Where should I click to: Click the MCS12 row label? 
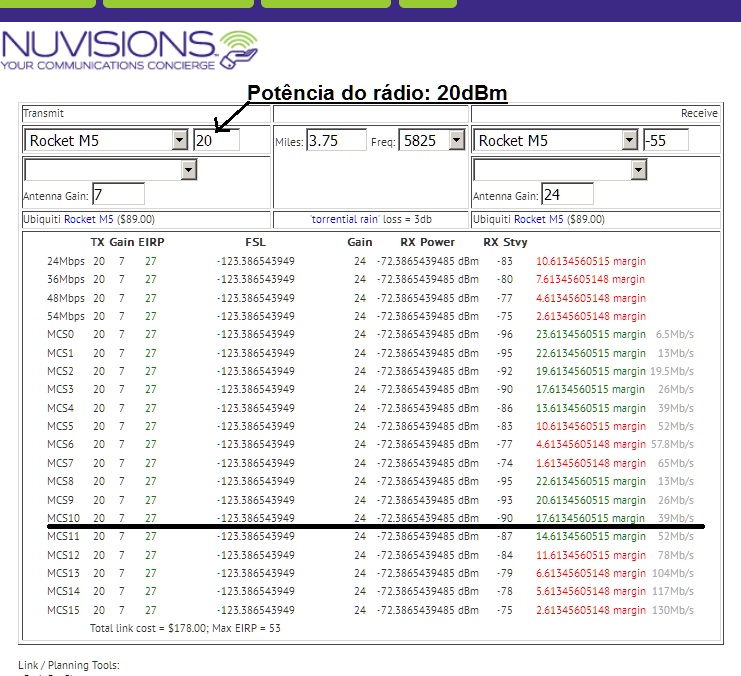63,555
